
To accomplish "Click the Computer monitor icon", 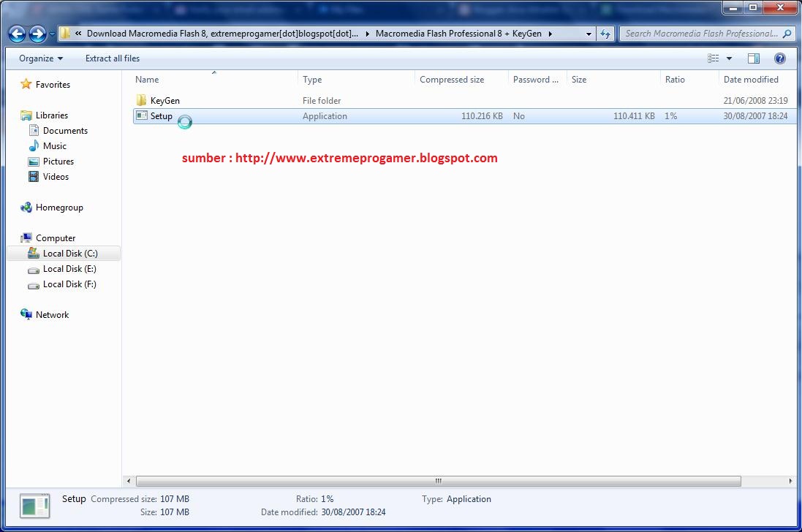I will pos(26,237).
